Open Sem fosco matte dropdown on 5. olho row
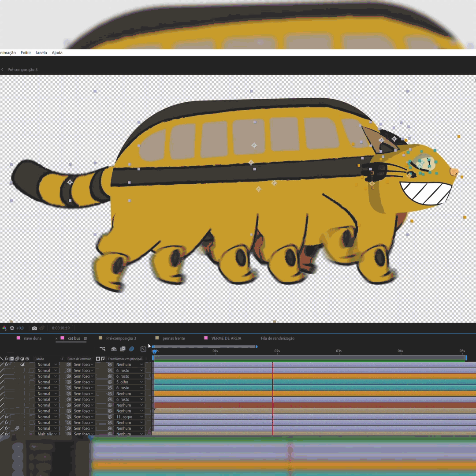 click(x=84, y=382)
